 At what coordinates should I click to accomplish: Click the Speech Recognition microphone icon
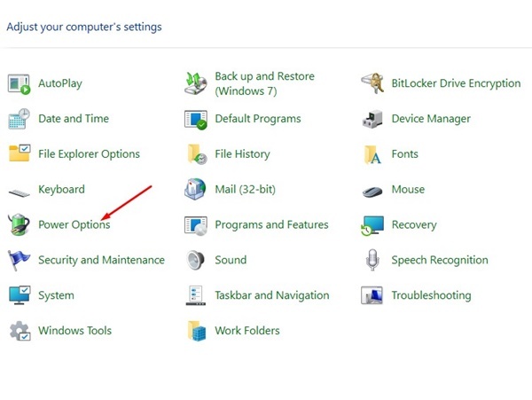pos(372,260)
